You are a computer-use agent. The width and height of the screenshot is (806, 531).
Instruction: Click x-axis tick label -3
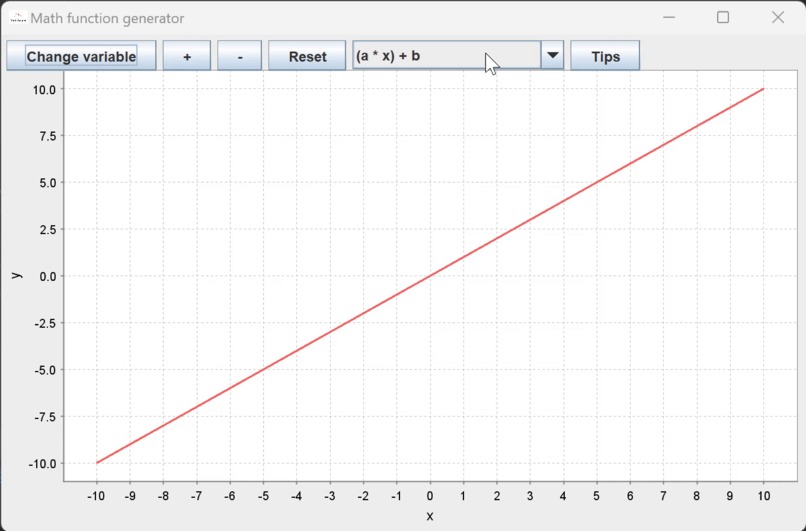330,496
